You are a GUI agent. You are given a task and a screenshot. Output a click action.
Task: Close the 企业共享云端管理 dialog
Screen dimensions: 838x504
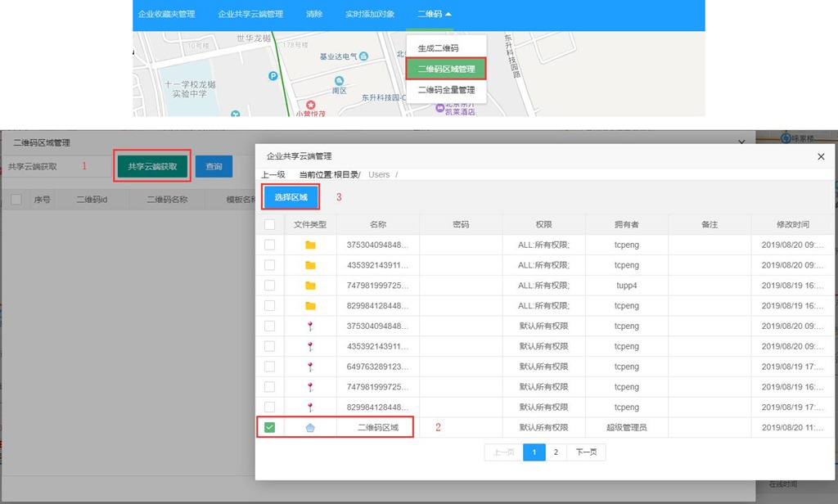click(821, 156)
